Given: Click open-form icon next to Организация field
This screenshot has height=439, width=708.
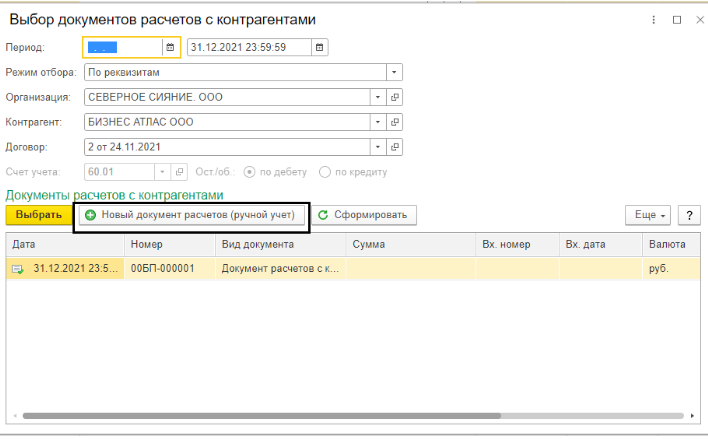Looking at the screenshot, I should click(x=394, y=97).
